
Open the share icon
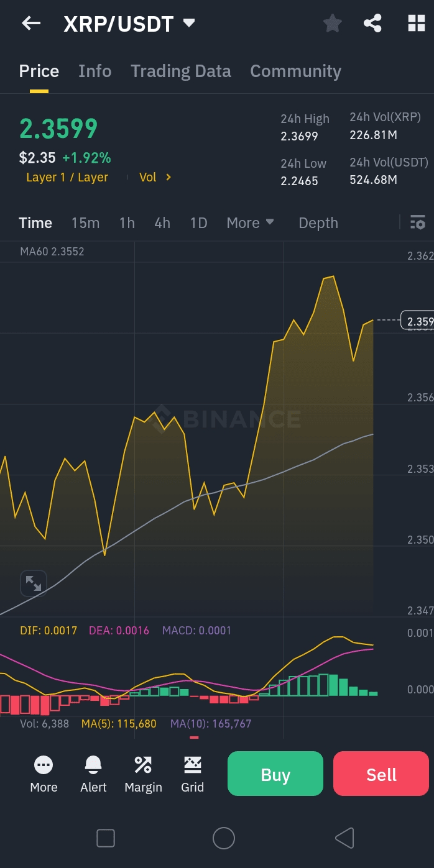pos(372,23)
